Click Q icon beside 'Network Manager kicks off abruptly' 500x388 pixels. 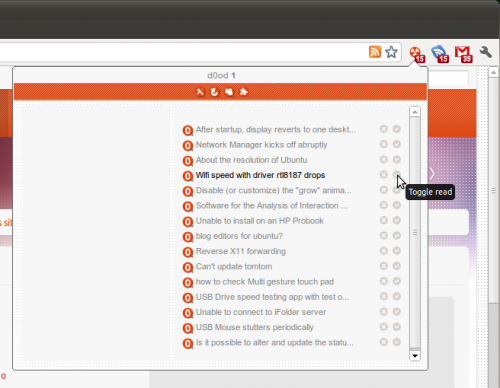click(188, 145)
